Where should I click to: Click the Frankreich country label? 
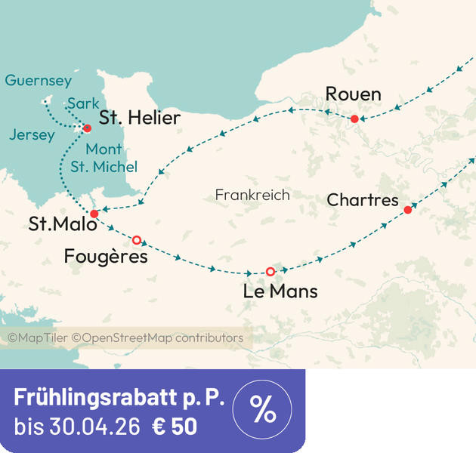click(x=252, y=195)
